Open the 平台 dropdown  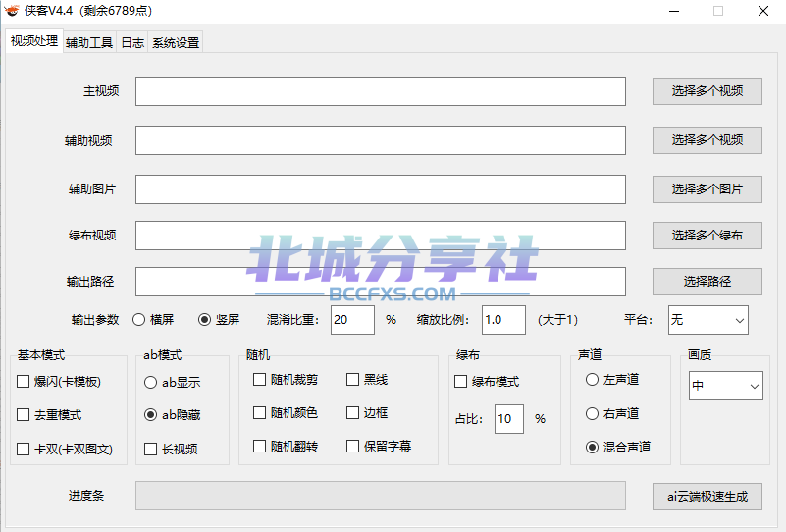[708, 319]
